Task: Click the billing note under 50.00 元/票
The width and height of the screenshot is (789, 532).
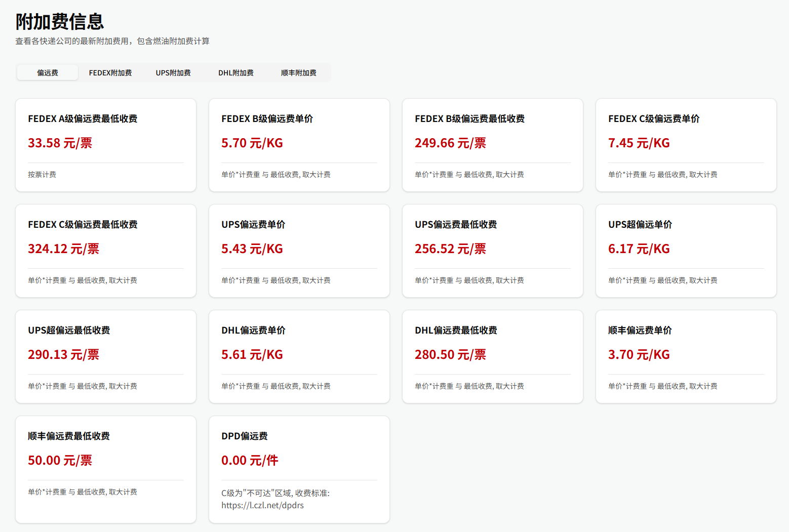Action: (83, 492)
